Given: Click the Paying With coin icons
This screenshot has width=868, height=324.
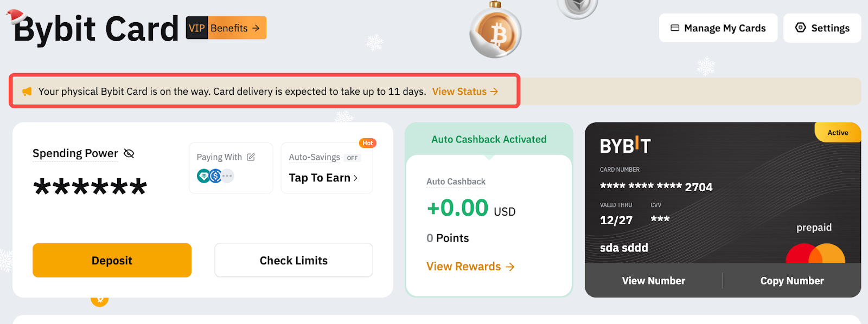Looking at the screenshot, I should coord(215,176).
